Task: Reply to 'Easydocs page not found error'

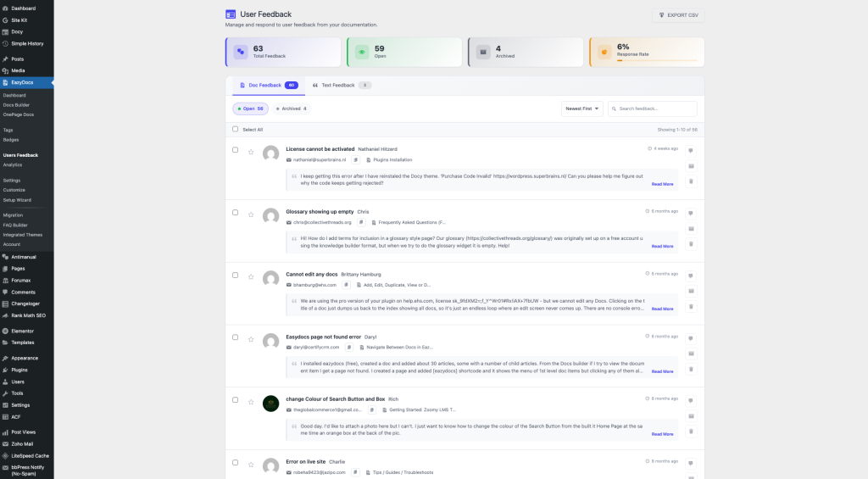Action: click(x=690, y=338)
